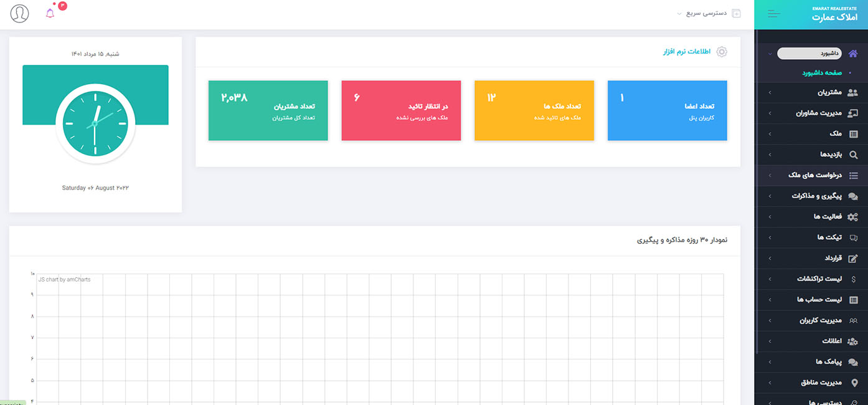Image resolution: width=868 pixels, height=405 pixels.
Task: Click the contract (قرارداد) edit icon
Action: point(853,258)
